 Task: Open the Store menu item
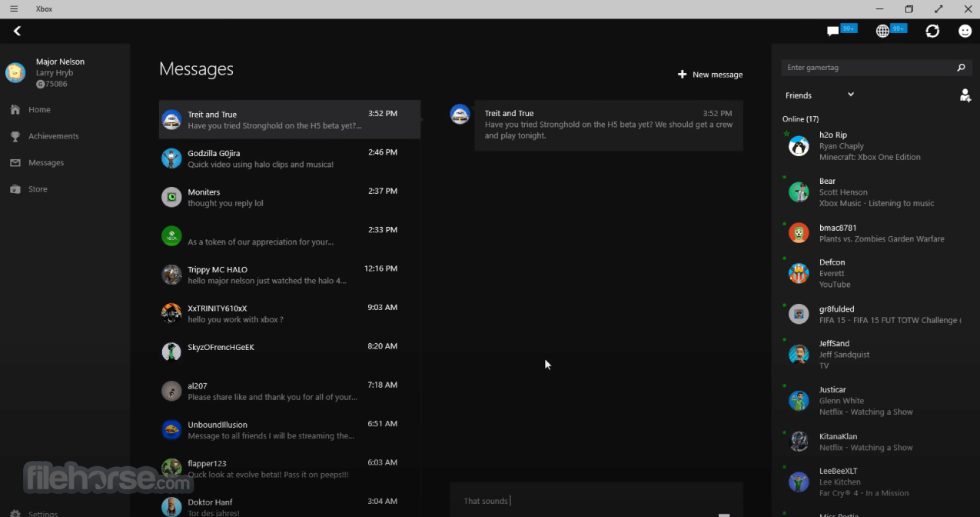click(x=38, y=189)
